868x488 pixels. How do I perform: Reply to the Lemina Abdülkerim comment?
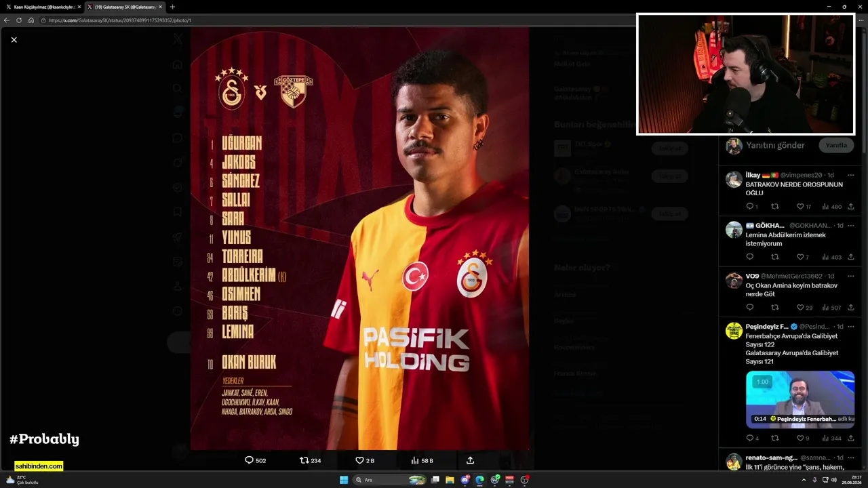click(x=749, y=257)
